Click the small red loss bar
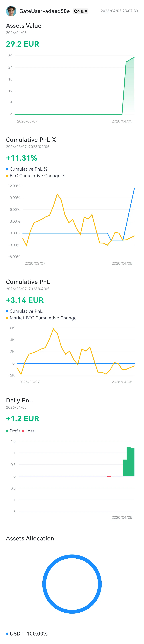The height and width of the screenshot is (644, 144). tap(109, 476)
